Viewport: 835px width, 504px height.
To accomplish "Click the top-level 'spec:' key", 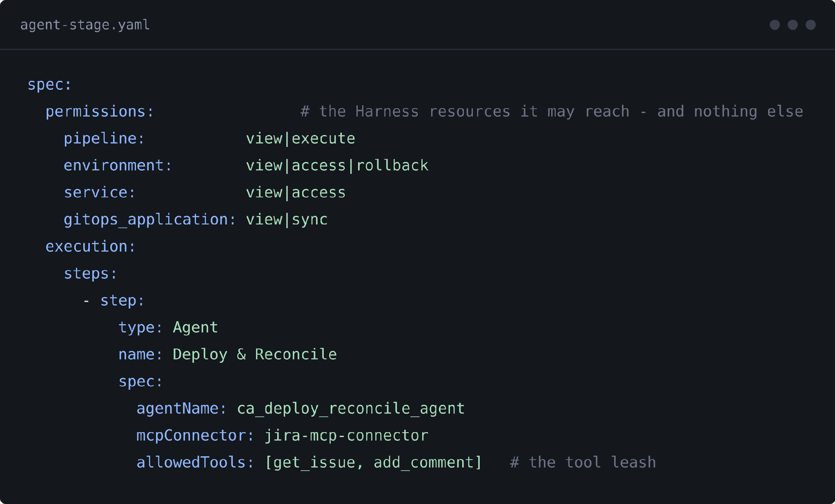I will 49,84.
